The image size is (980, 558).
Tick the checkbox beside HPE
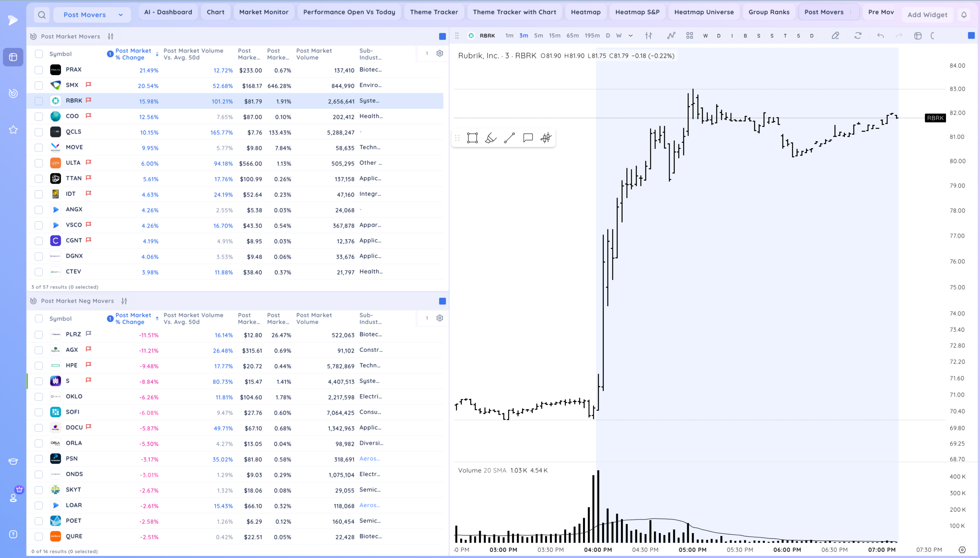[x=39, y=366]
